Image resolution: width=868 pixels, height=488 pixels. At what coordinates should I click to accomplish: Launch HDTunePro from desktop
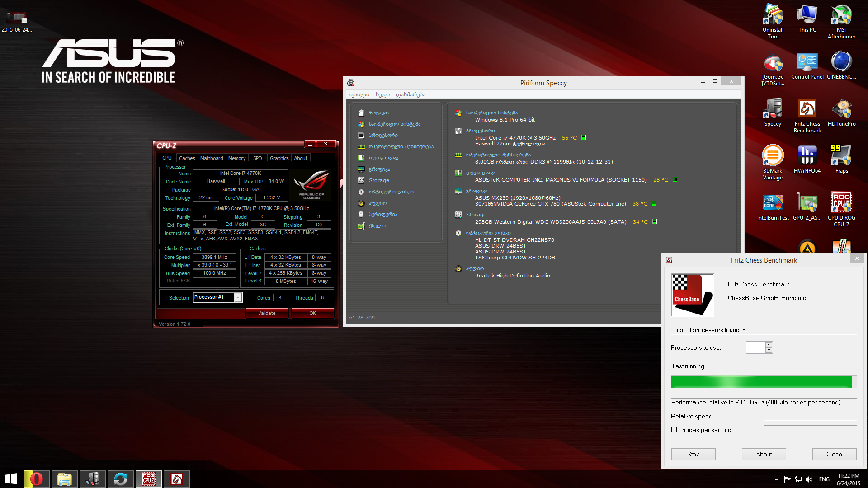point(841,109)
